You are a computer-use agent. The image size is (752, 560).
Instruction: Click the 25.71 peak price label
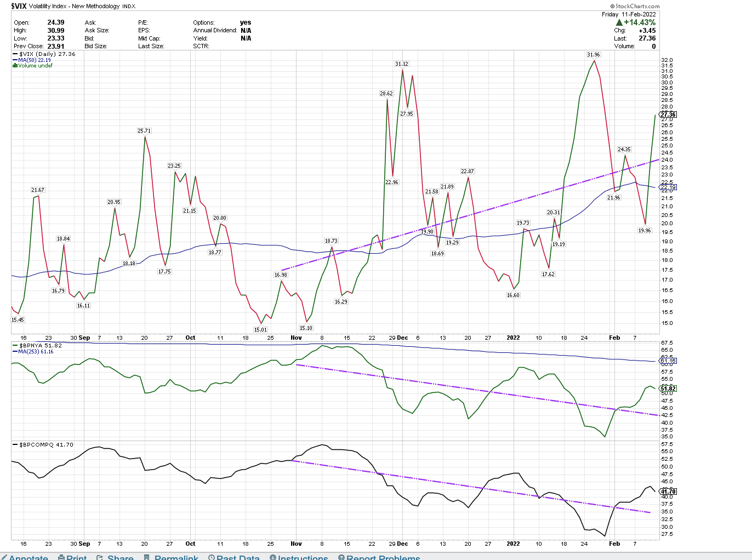click(x=144, y=131)
